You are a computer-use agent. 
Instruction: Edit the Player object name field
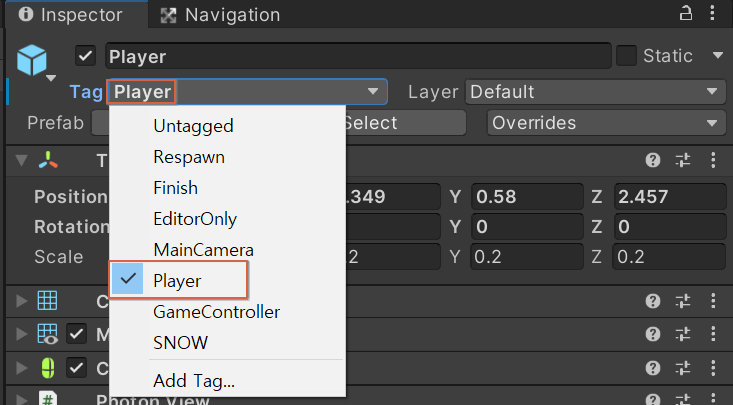coord(358,56)
